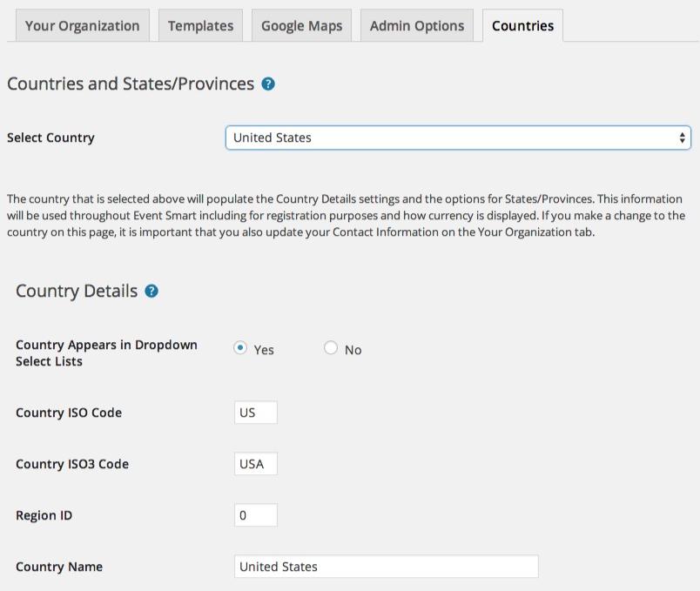Click the help icon beside Countries and States/Provinces
Viewport: 700px width, 591px height.
268,84
